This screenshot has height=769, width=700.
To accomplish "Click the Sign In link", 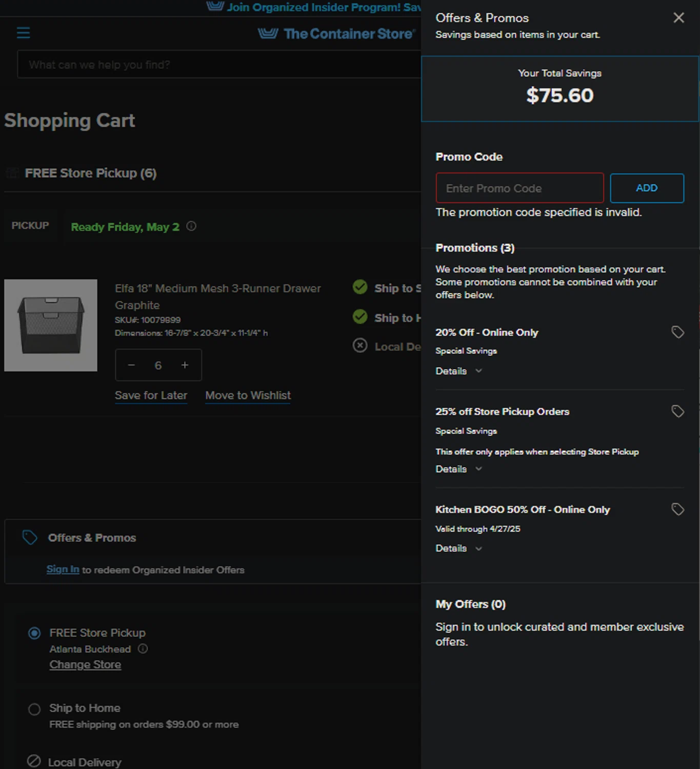I will tap(63, 570).
